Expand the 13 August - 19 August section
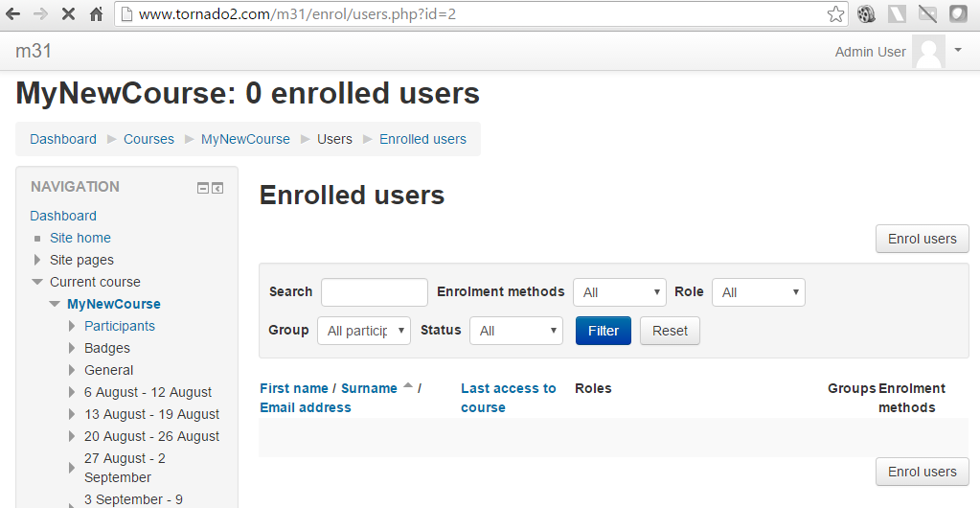Image resolution: width=980 pixels, height=508 pixels. pyautogui.click(x=72, y=414)
